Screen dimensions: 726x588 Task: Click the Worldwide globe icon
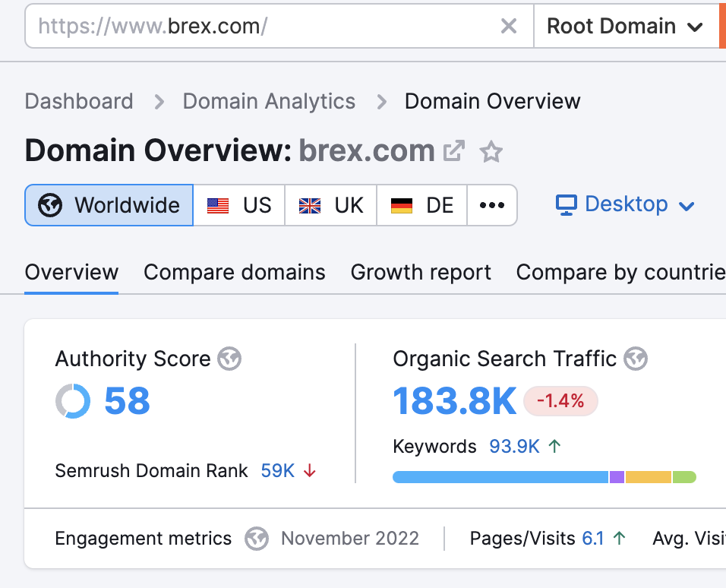pos(50,205)
